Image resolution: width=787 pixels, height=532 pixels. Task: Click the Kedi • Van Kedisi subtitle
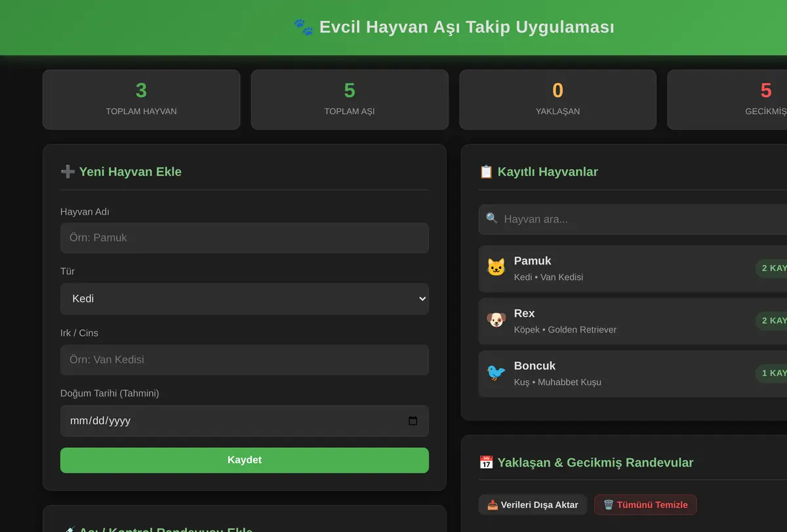click(548, 277)
